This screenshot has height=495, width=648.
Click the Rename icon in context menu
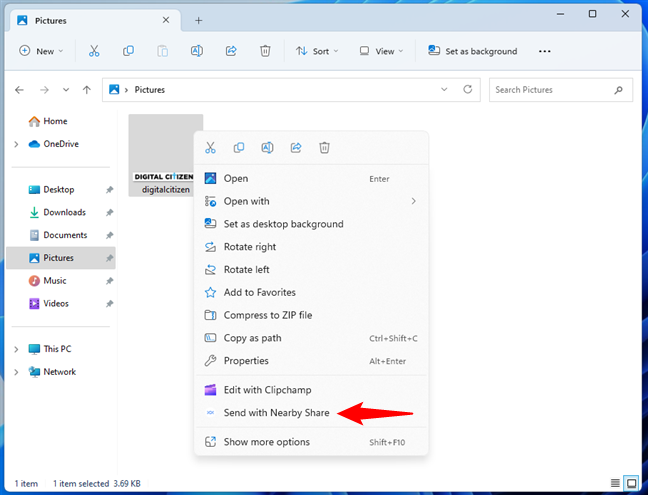pos(267,148)
